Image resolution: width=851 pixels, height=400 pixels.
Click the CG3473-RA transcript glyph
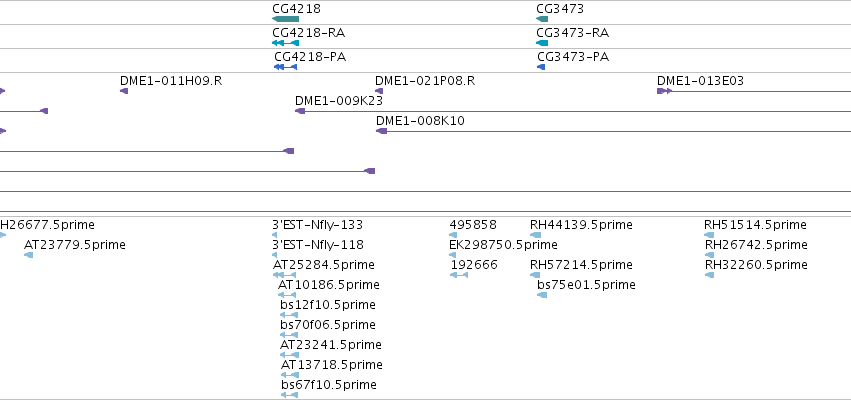[x=542, y=43]
